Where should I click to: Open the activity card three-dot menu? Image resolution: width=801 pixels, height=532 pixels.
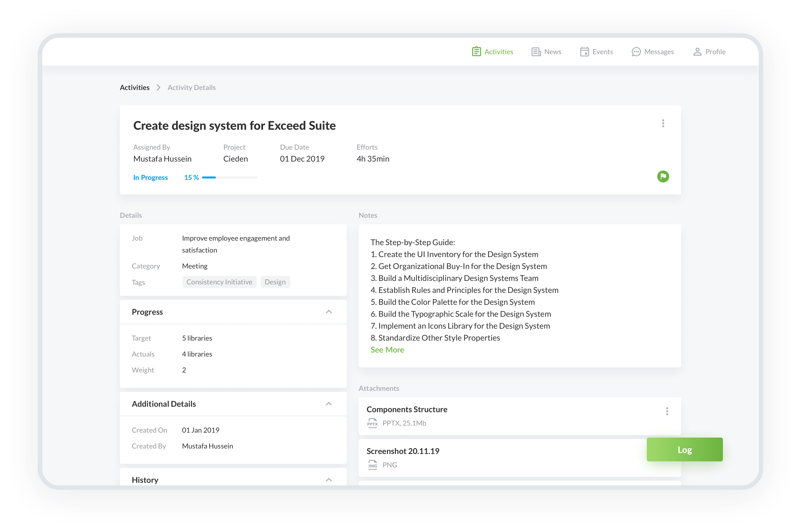pos(663,123)
